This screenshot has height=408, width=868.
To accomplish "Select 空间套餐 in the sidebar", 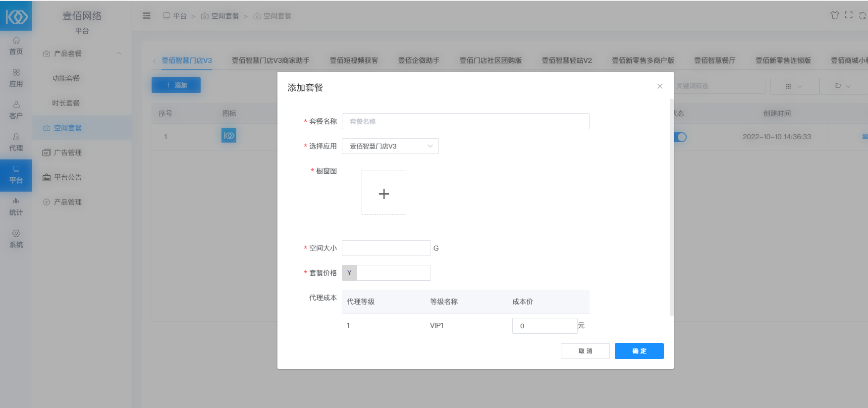I will point(82,128).
